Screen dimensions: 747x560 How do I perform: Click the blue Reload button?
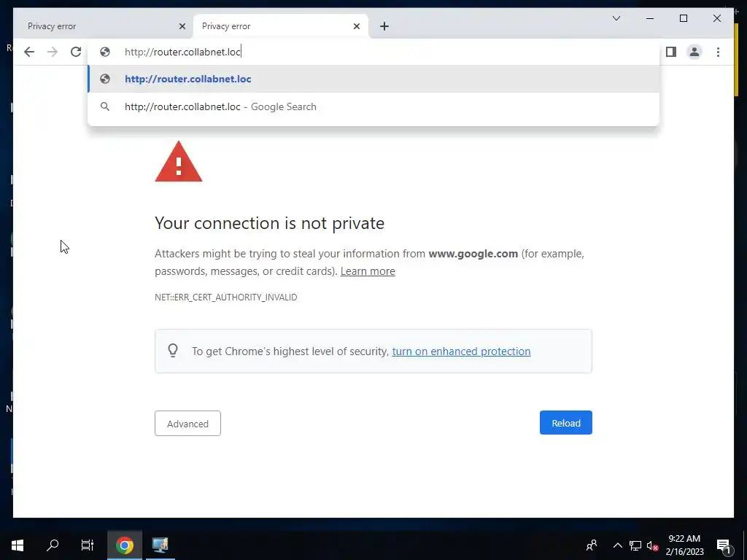coord(566,423)
